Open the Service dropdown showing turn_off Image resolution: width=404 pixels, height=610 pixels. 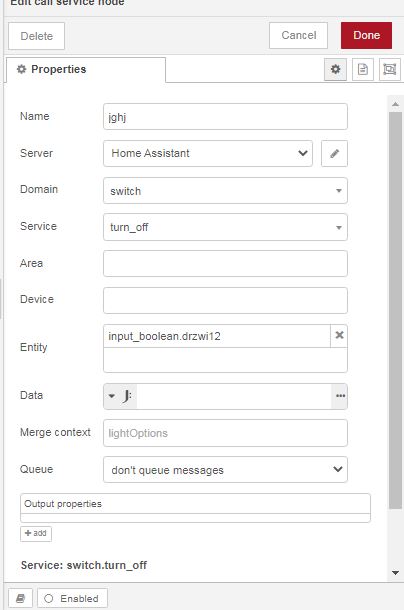(225, 227)
